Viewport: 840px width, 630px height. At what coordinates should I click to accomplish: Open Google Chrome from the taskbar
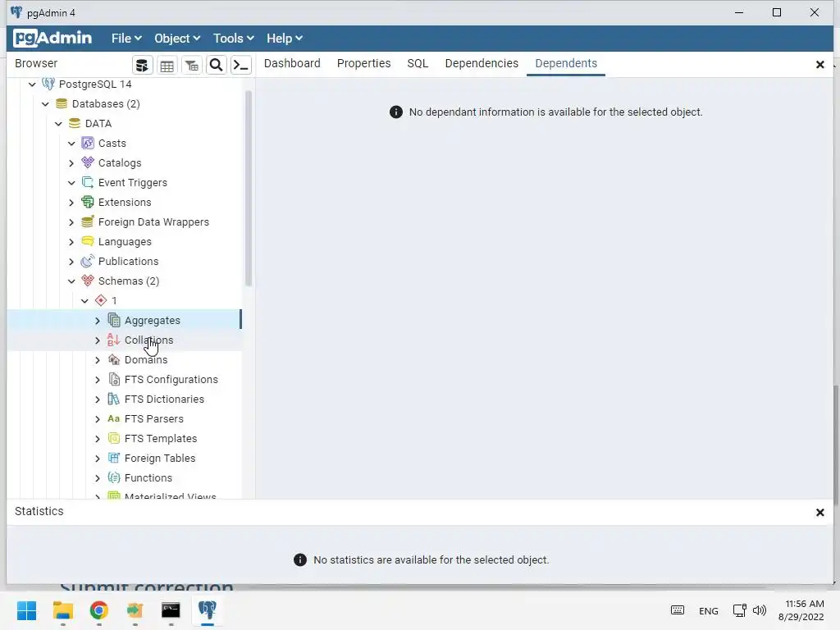tap(98, 610)
